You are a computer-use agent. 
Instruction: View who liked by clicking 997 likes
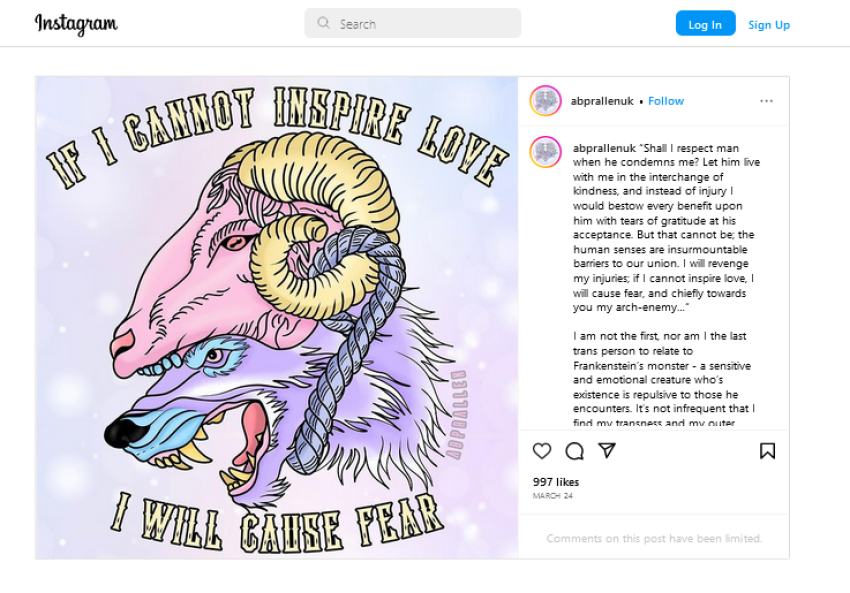click(x=555, y=481)
